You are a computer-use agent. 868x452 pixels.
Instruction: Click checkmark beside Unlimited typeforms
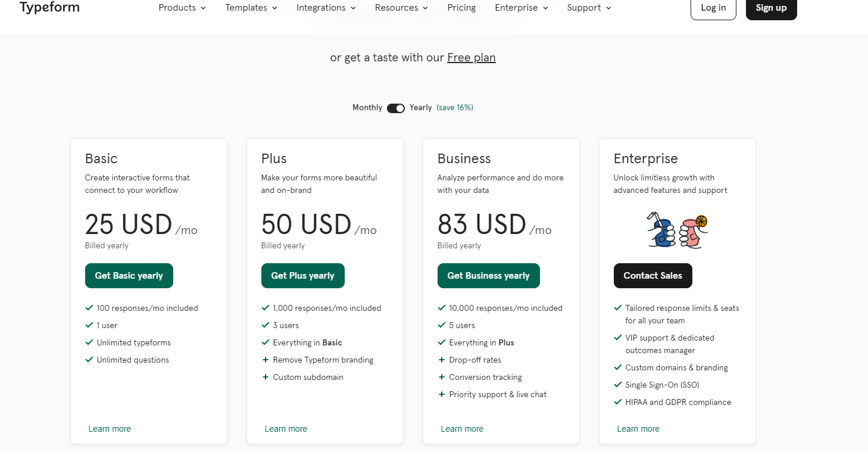click(x=89, y=342)
